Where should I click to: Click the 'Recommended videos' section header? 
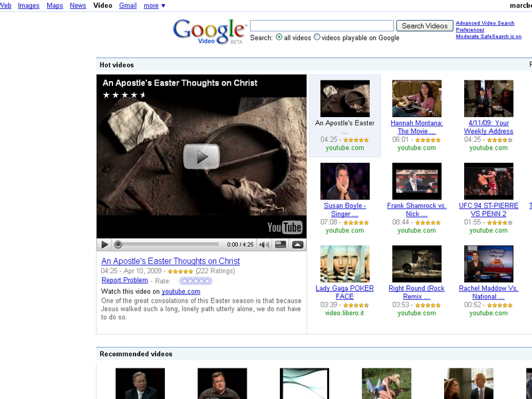(x=136, y=354)
